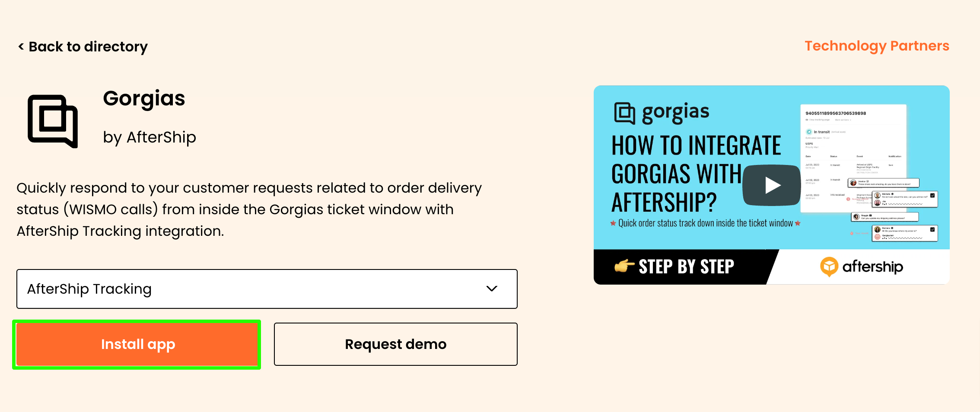Click the dropdown chevron arrow
980x412 pixels.
tap(492, 288)
